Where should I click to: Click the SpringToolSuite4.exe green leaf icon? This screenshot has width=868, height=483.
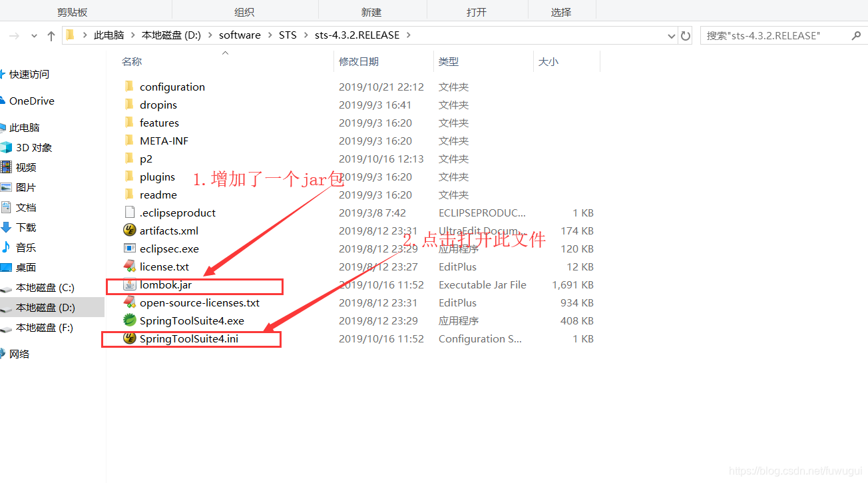pos(130,320)
